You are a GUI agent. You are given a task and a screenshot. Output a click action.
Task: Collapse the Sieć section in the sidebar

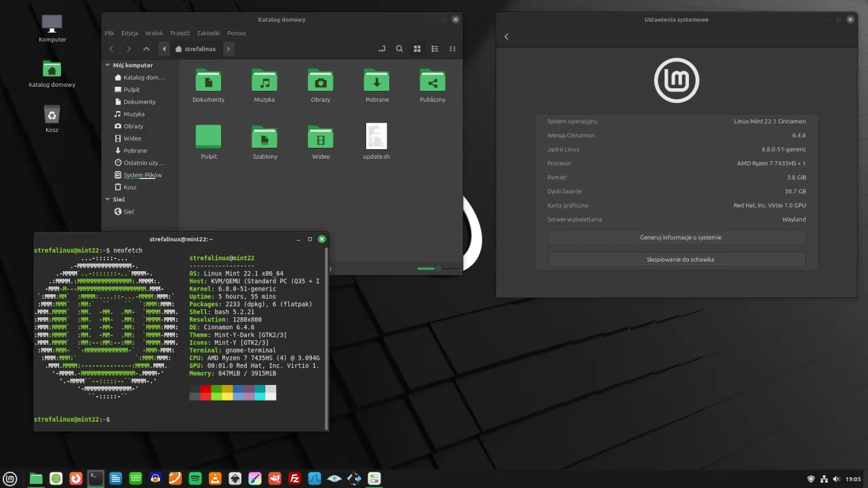coord(107,199)
